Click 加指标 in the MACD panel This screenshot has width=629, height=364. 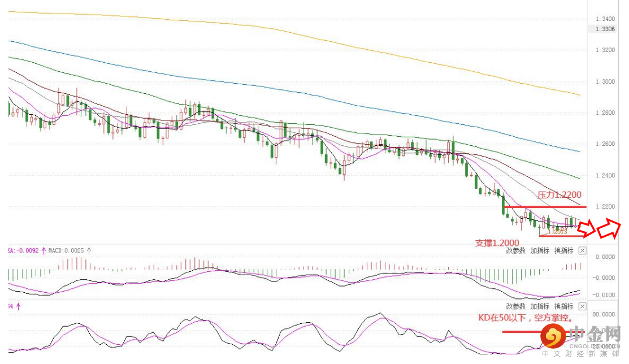tap(540, 251)
